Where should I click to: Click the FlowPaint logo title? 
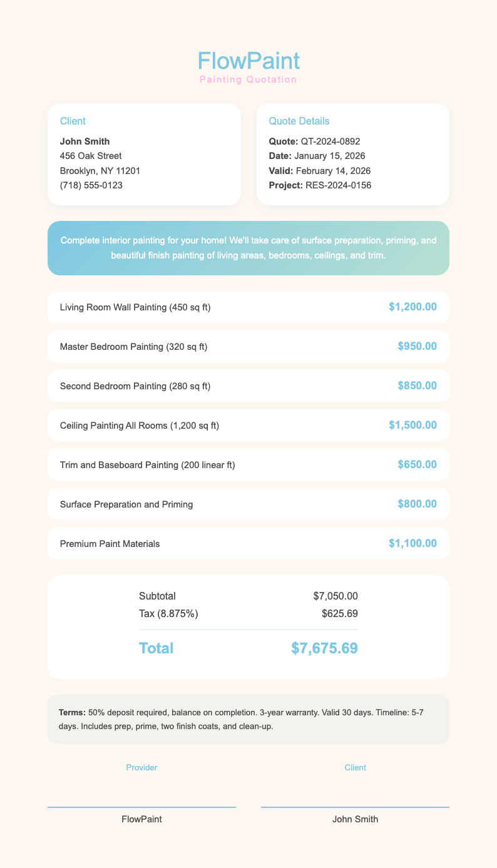tap(248, 61)
